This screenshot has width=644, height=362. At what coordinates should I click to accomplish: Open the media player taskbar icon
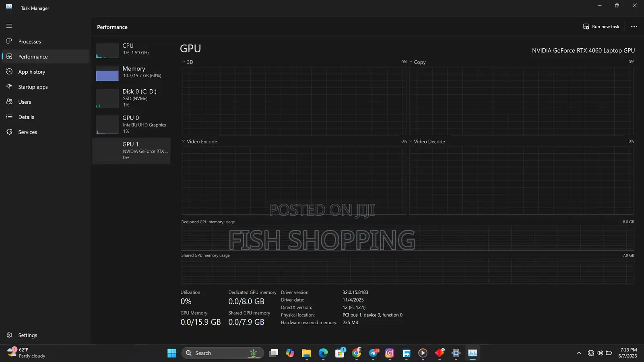point(423,353)
